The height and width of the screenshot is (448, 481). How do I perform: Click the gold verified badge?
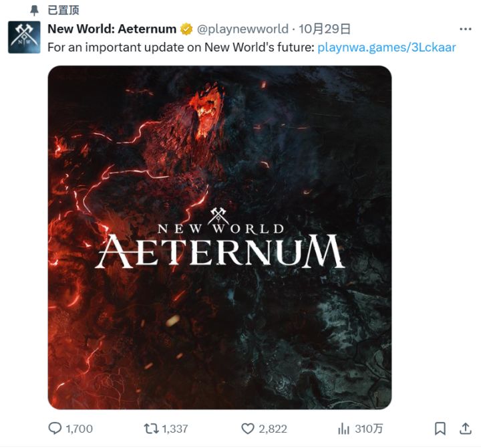click(186, 29)
